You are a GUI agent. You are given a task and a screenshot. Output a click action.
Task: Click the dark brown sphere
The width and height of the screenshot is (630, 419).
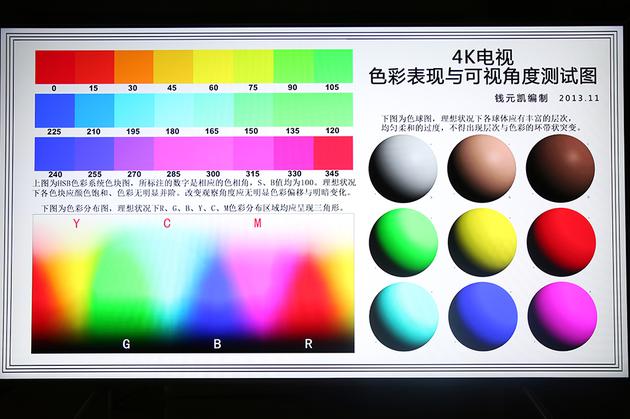coord(560,168)
